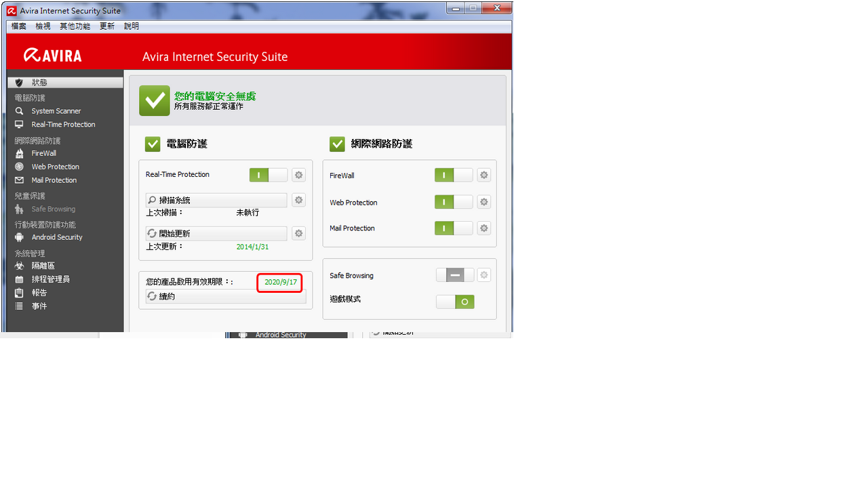This screenshot has height=488, width=868.
Task: Click the 電腦防護 section heading
Action: tap(186, 144)
